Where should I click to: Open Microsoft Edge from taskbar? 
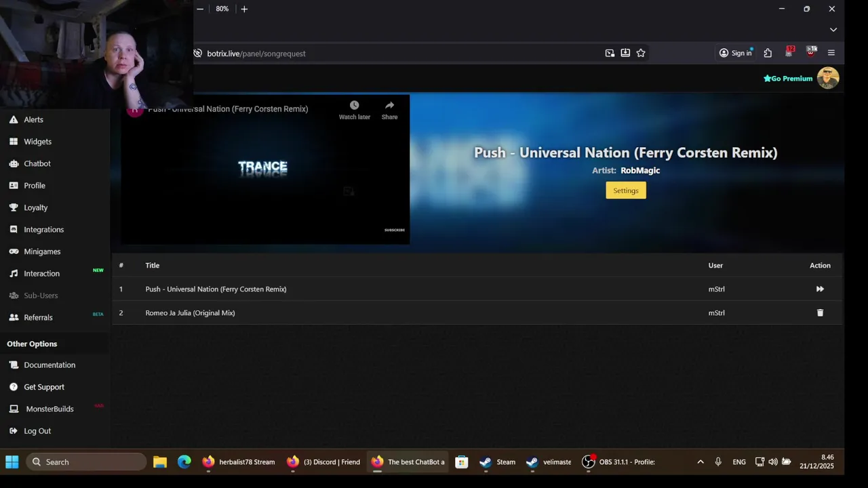click(184, 462)
